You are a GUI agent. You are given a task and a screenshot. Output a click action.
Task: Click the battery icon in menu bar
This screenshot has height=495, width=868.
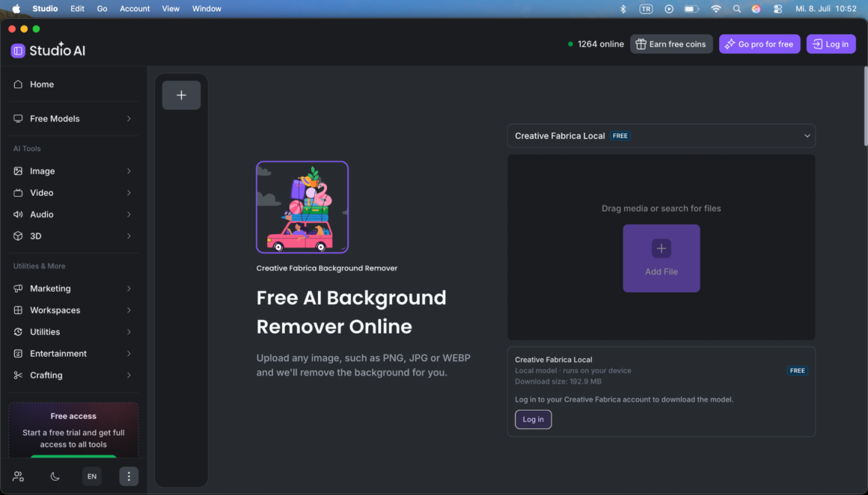pyautogui.click(x=691, y=9)
